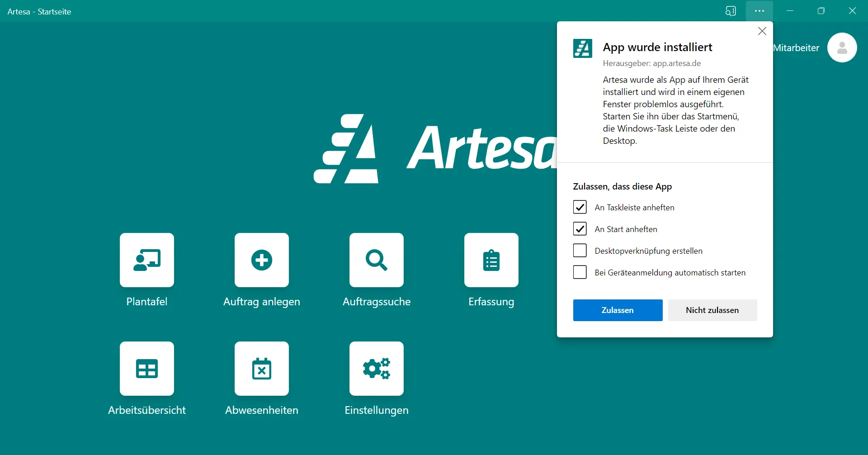The width and height of the screenshot is (868, 455).
Task: Open Auftragssuche via the magnifier tile
Action: coord(377,260)
